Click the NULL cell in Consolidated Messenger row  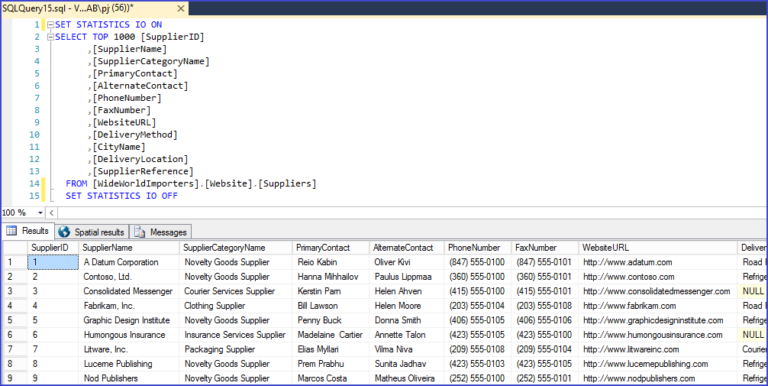pyautogui.click(x=752, y=291)
